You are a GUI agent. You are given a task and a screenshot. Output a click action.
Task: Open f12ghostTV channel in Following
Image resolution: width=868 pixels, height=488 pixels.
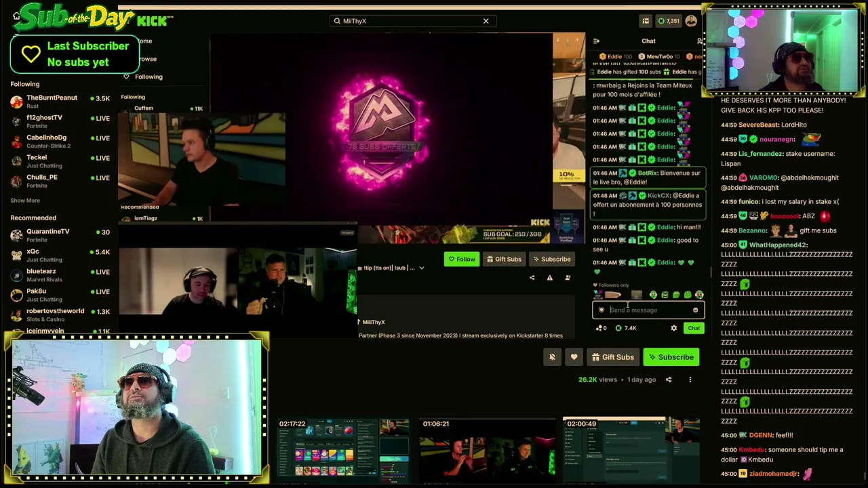coord(60,121)
